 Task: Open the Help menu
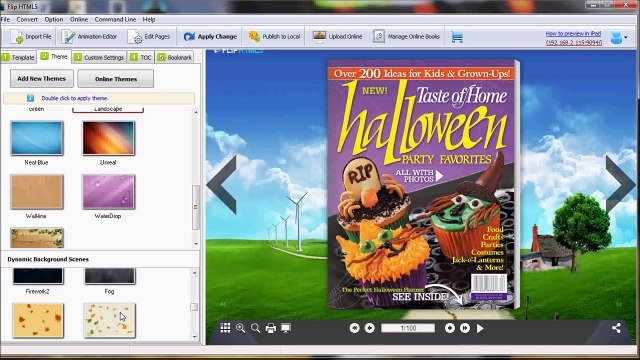coord(149,19)
